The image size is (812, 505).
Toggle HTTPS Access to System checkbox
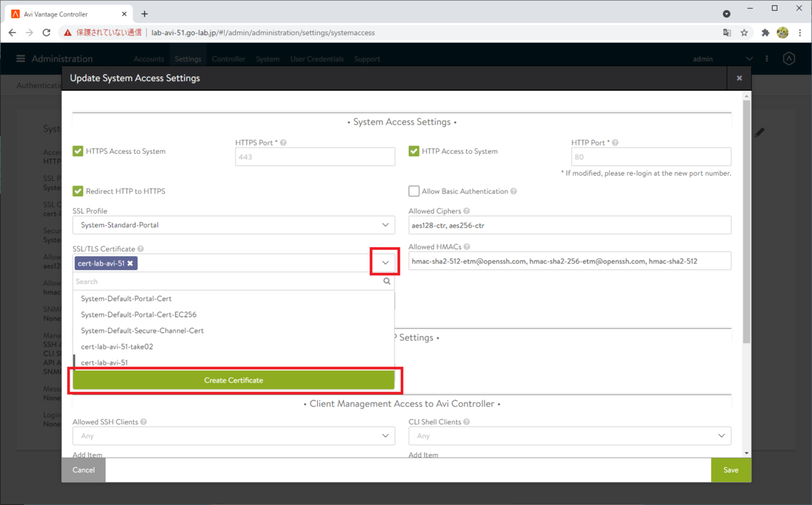pos(78,151)
